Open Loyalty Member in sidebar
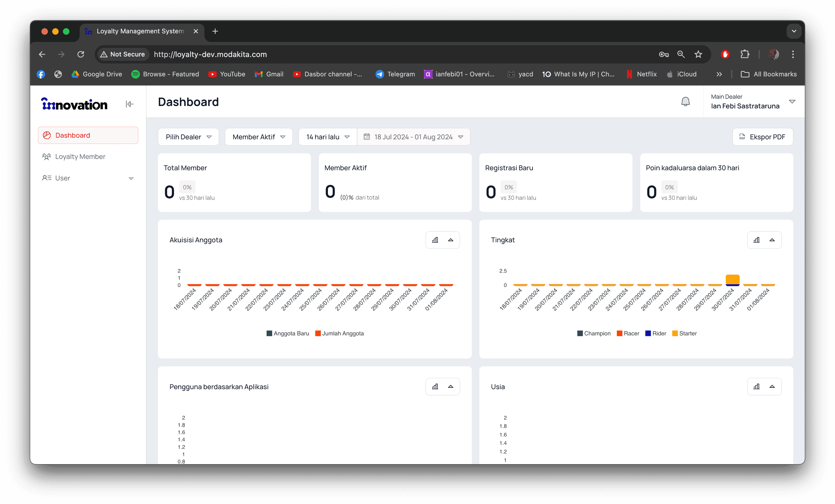 (x=80, y=157)
